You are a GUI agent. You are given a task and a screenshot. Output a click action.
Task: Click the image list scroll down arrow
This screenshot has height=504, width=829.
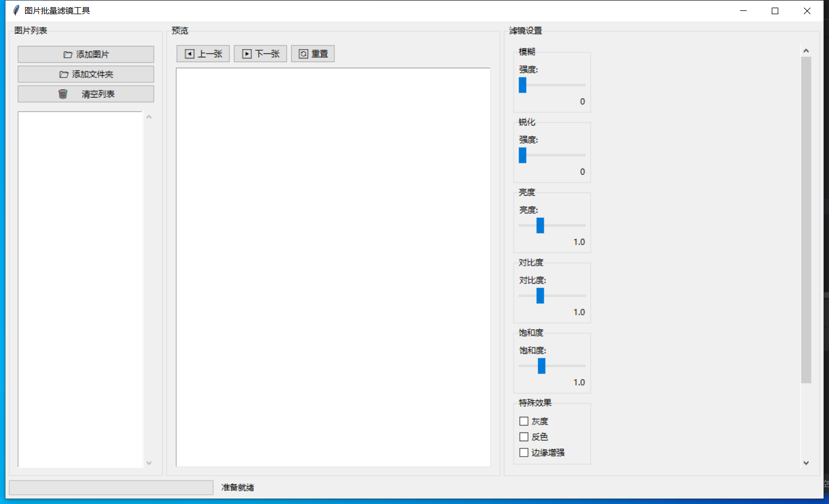click(149, 463)
